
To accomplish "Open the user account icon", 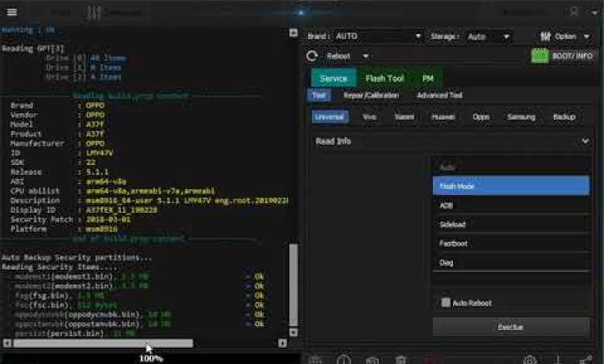I will [x=575, y=12].
